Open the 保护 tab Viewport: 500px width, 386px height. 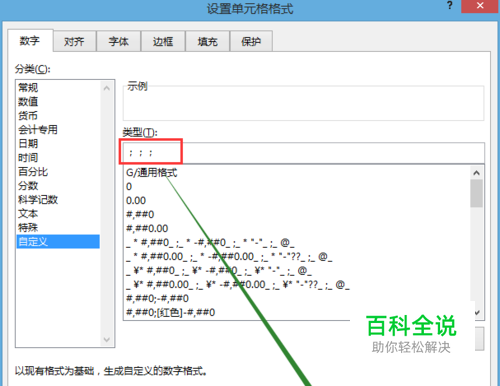[x=251, y=41]
